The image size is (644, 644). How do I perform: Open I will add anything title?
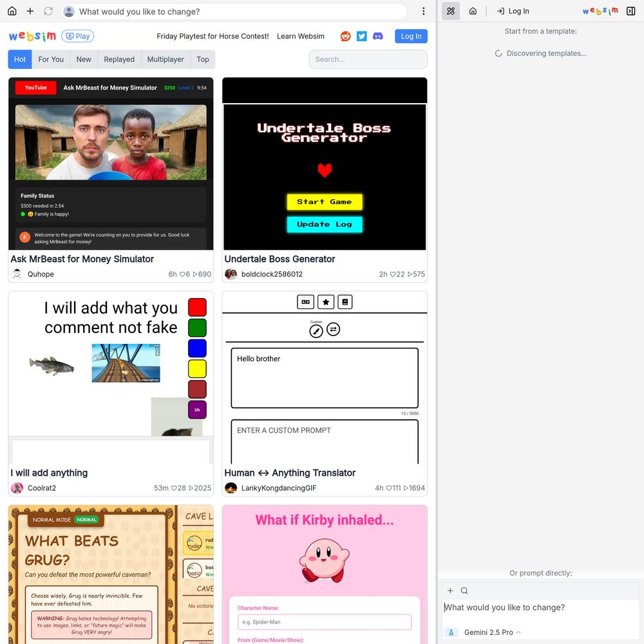pyautogui.click(x=49, y=473)
